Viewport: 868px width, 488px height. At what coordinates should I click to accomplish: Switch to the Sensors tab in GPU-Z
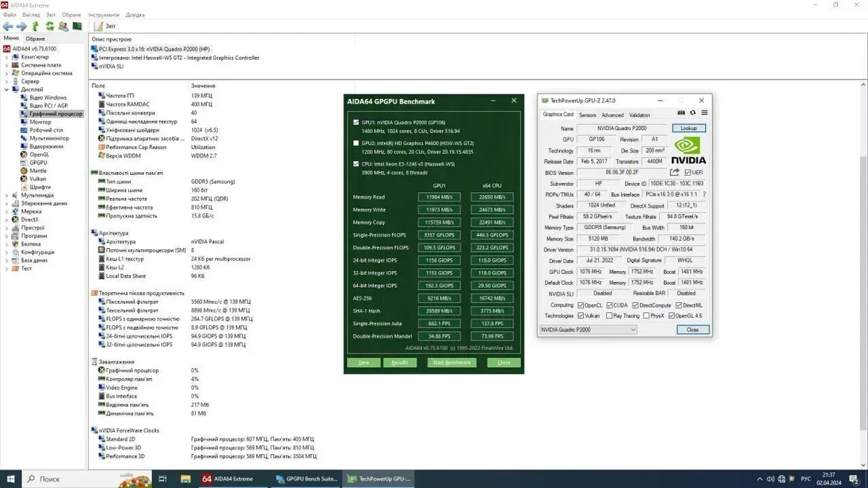click(587, 115)
